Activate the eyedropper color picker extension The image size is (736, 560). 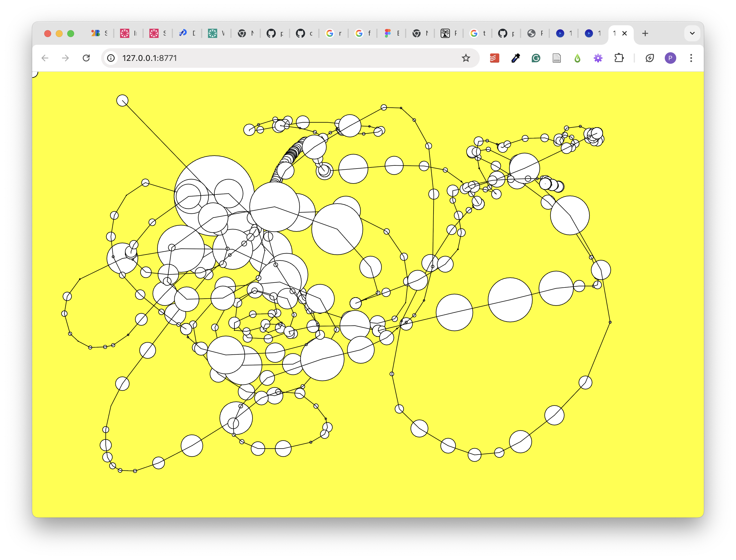coord(515,58)
